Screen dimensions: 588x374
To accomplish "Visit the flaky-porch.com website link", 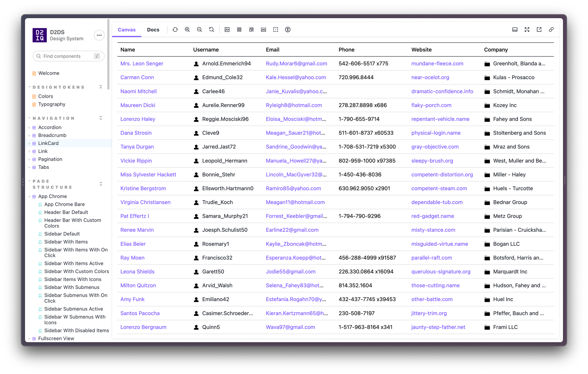I will tap(431, 105).
